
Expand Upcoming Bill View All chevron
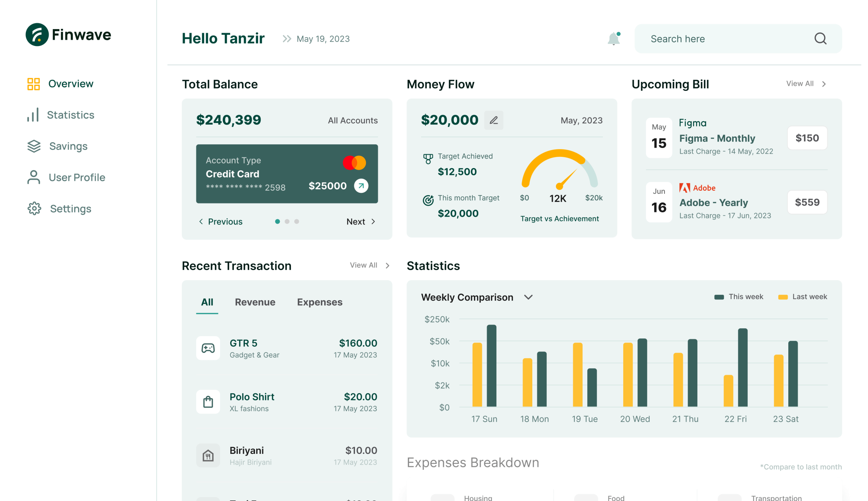click(x=824, y=84)
